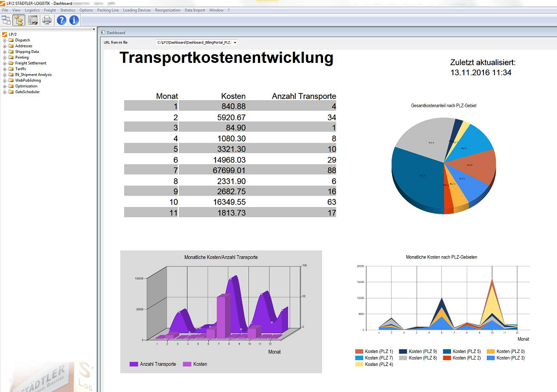
Task: Click the blue info icon
Action: click(74, 20)
